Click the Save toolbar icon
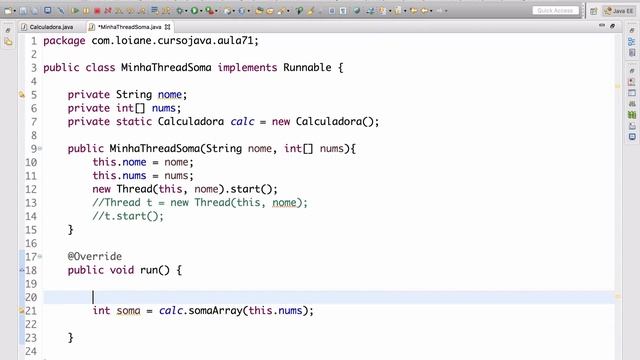Viewport: 640px width, 360px height. [23, 11]
